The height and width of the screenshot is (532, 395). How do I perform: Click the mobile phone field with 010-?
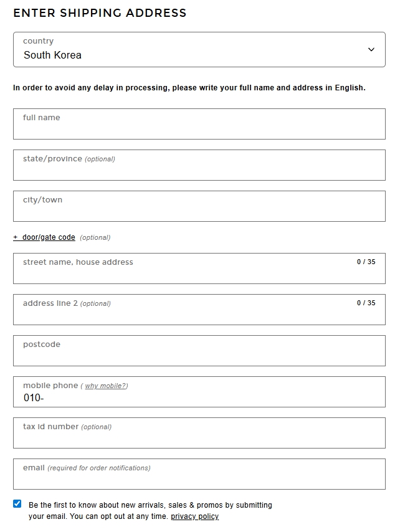[x=199, y=397]
